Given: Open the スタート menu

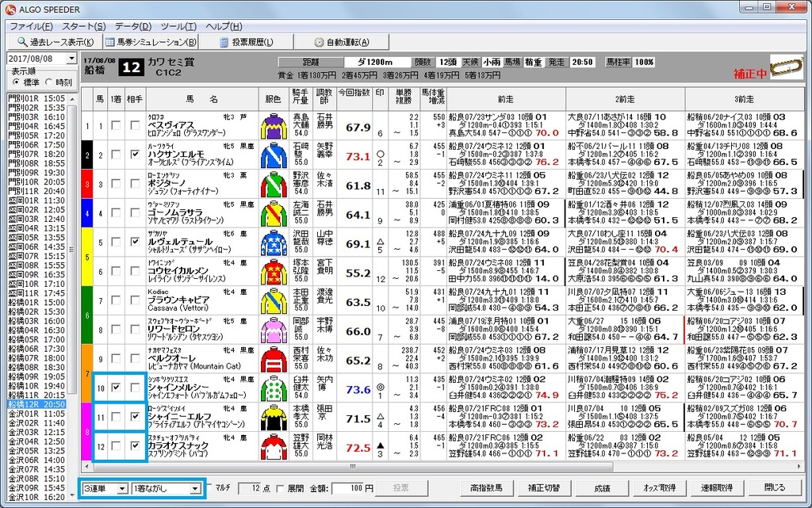Looking at the screenshot, I should pos(84,26).
